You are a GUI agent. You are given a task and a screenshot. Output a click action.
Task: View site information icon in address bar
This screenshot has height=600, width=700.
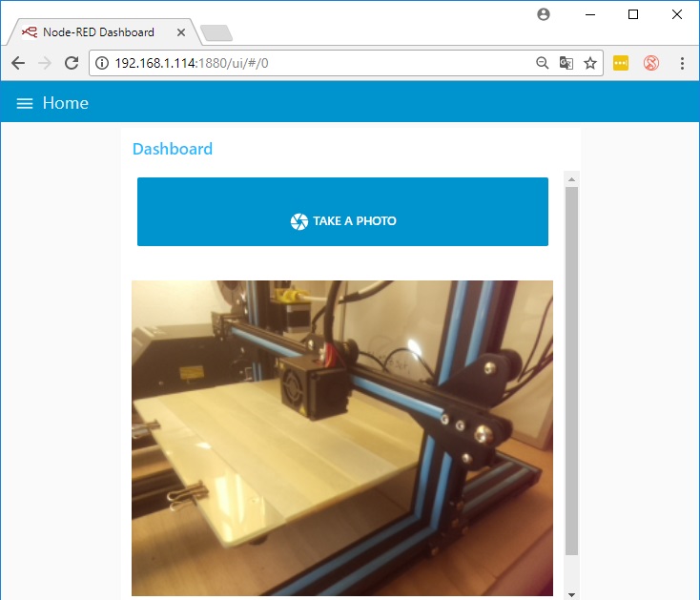[x=102, y=63]
